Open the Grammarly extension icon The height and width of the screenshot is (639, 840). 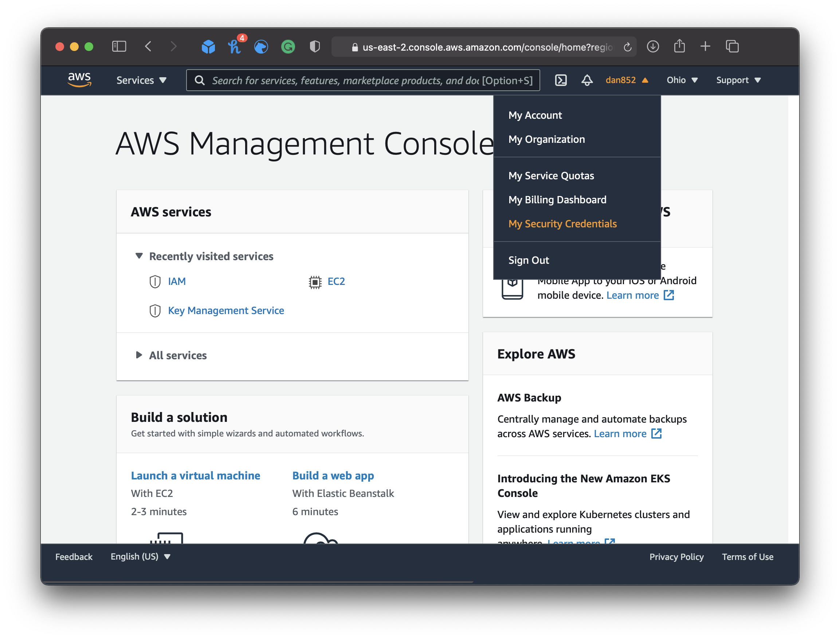[x=288, y=47]
